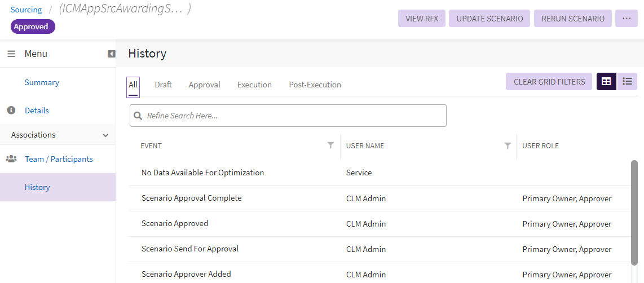Click the Team / Participants people icon
The image size is (644, 283).
pos(11,159)
